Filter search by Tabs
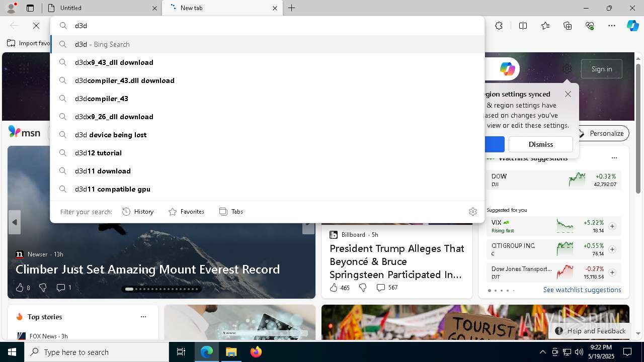Screen dimensions: 644x362 click(x=231, y=212)
